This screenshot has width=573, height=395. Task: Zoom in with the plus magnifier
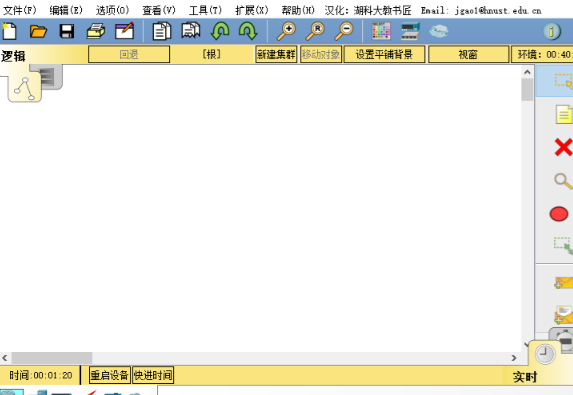pos(286,31)
